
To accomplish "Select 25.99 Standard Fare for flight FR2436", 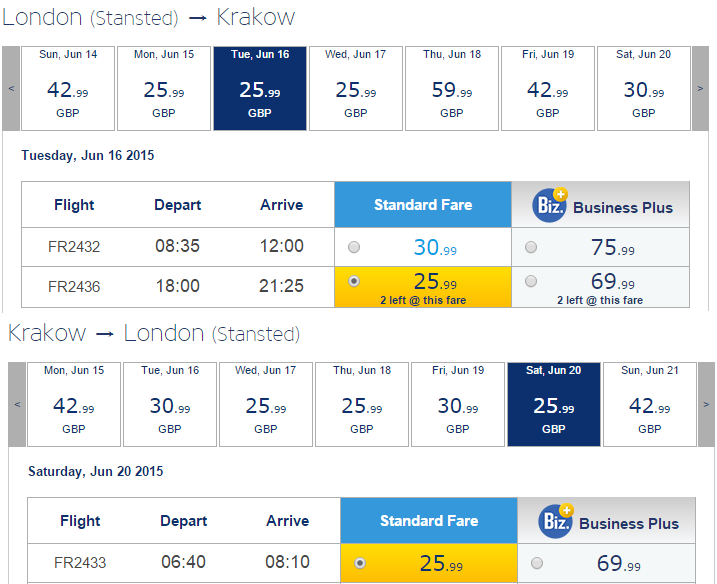I will 354,281.
